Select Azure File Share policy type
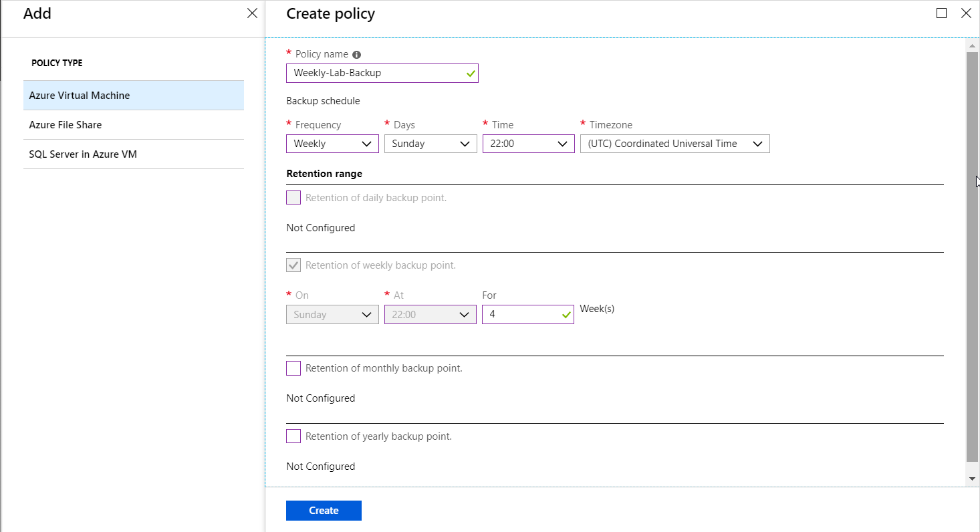This screenshot has width=980, height=532. pyautogui.click(x=134, y=125)
